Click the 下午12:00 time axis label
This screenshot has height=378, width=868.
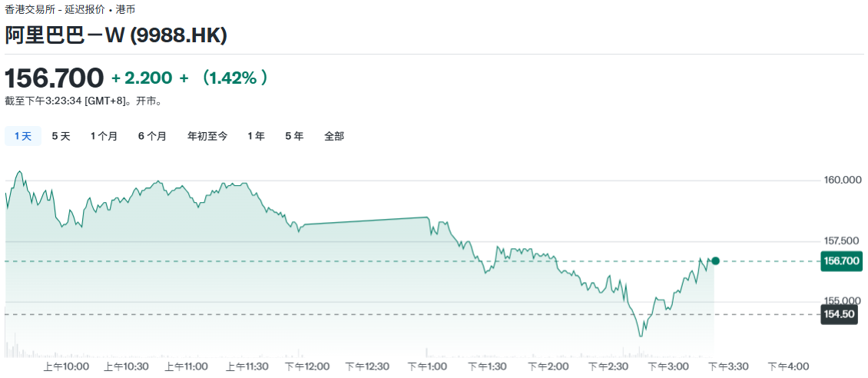point(306,366)
